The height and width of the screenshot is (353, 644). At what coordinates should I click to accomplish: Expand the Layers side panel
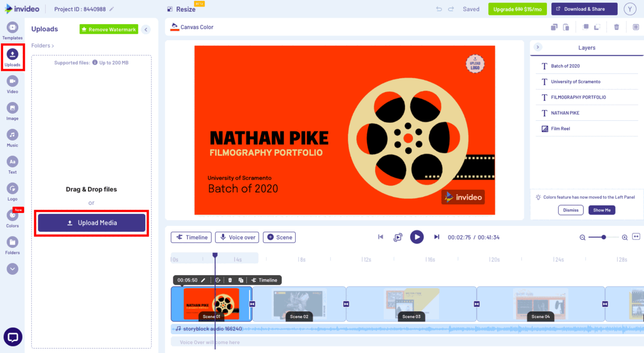point(538,47)
